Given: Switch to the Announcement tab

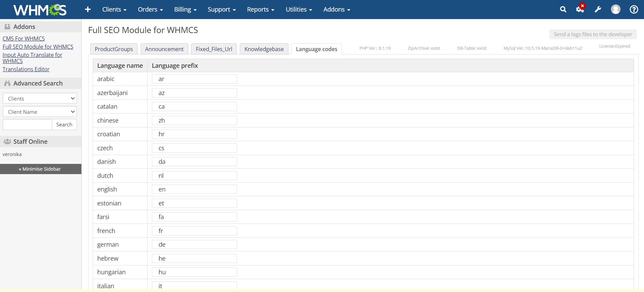Looking at the screenshot, I should pyautogui.click(x=164, y=49).
